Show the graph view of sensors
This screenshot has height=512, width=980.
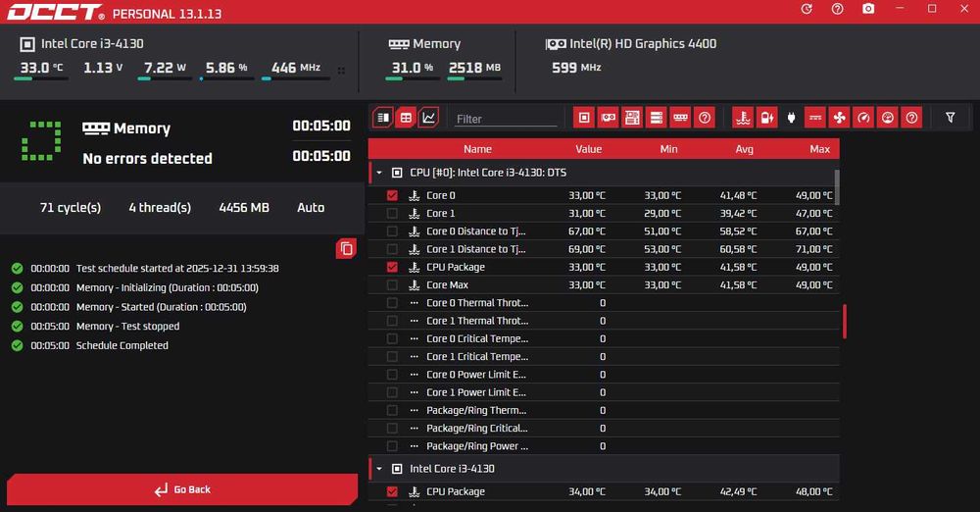[429, 117]
